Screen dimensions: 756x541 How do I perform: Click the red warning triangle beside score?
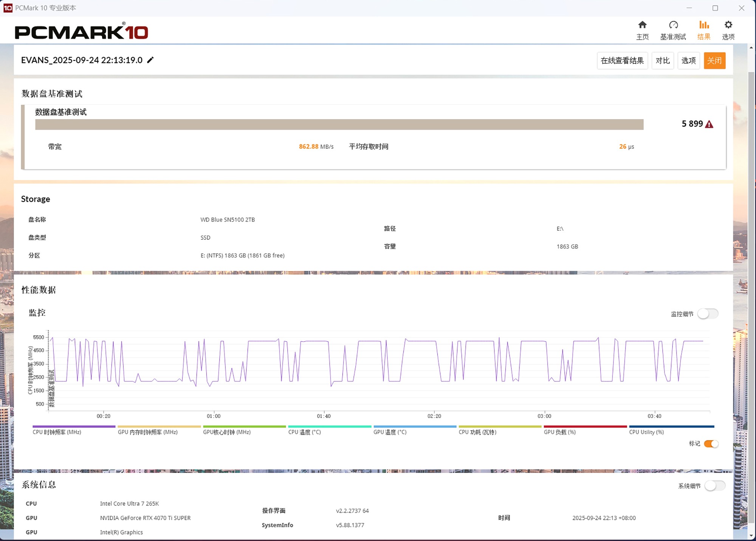point(709,124)
